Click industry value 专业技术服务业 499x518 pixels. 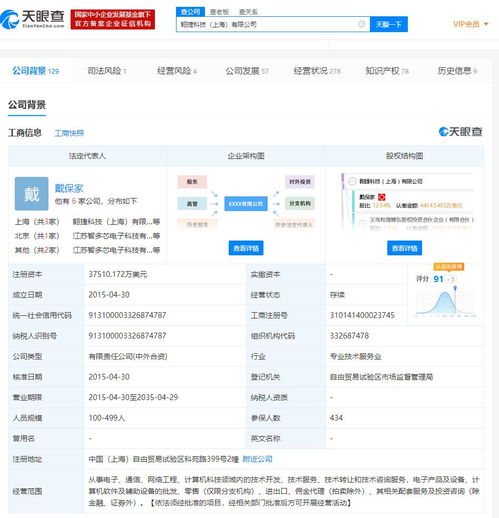[355, 356]
